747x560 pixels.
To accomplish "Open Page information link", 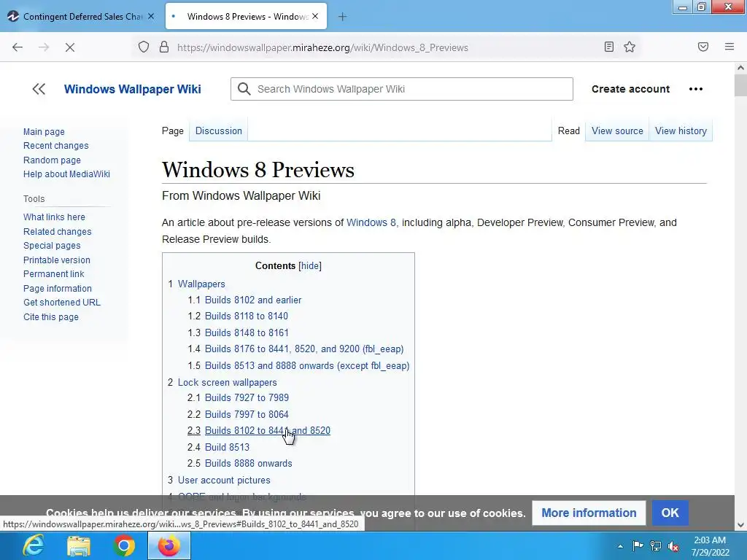I will (x=57, y=289).
